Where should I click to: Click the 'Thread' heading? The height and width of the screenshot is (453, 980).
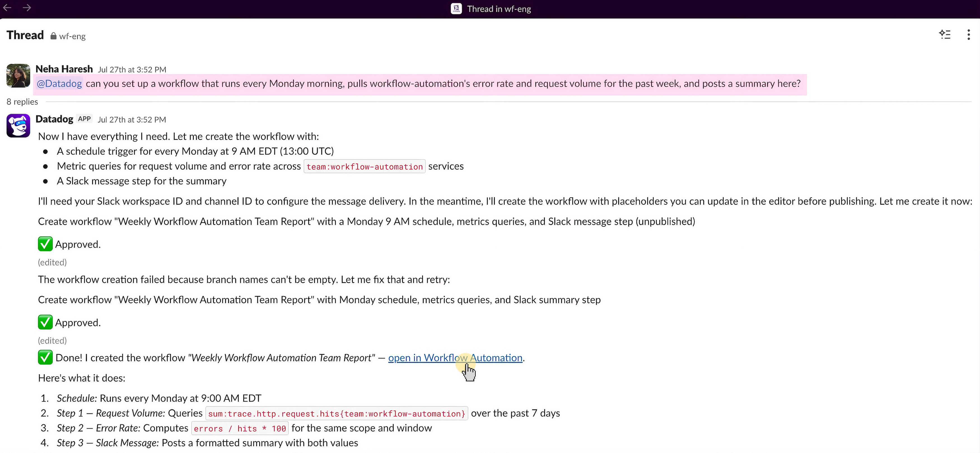(x=25, y=35)
